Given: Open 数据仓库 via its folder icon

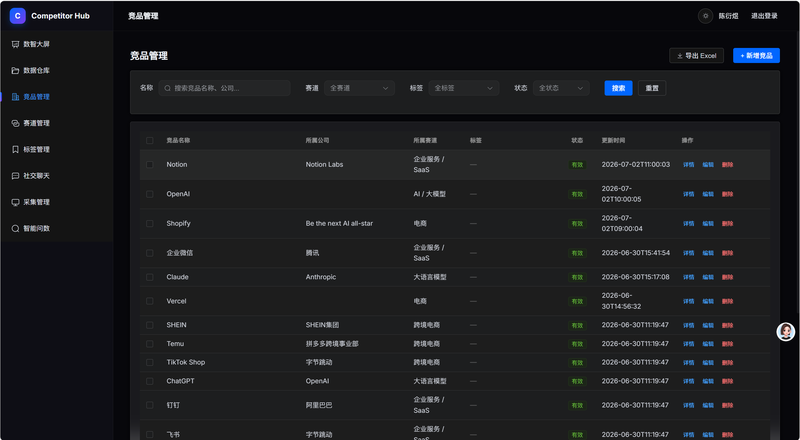Looking at the screenshot, I should click(15, 70).
